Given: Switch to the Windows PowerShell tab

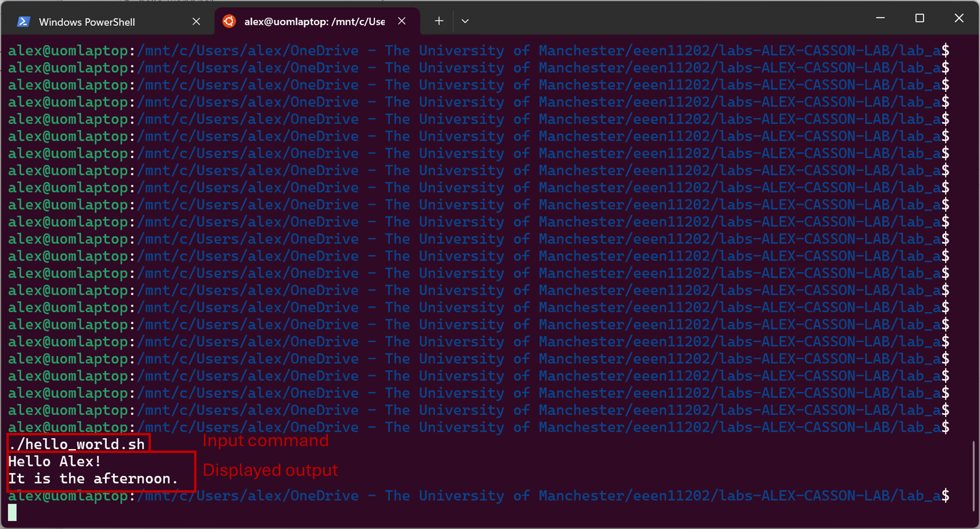Looking at the screenshot, I should coord(87,22).
